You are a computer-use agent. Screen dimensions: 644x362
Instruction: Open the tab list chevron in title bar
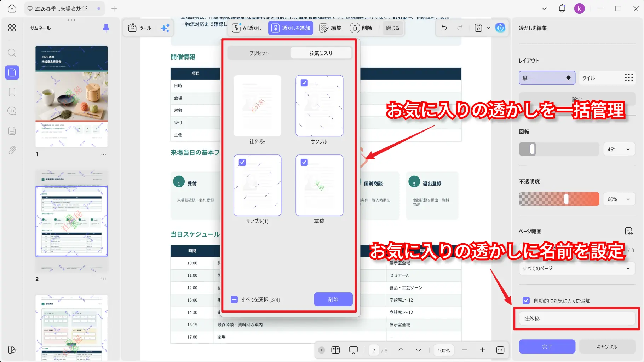[544, 8]
